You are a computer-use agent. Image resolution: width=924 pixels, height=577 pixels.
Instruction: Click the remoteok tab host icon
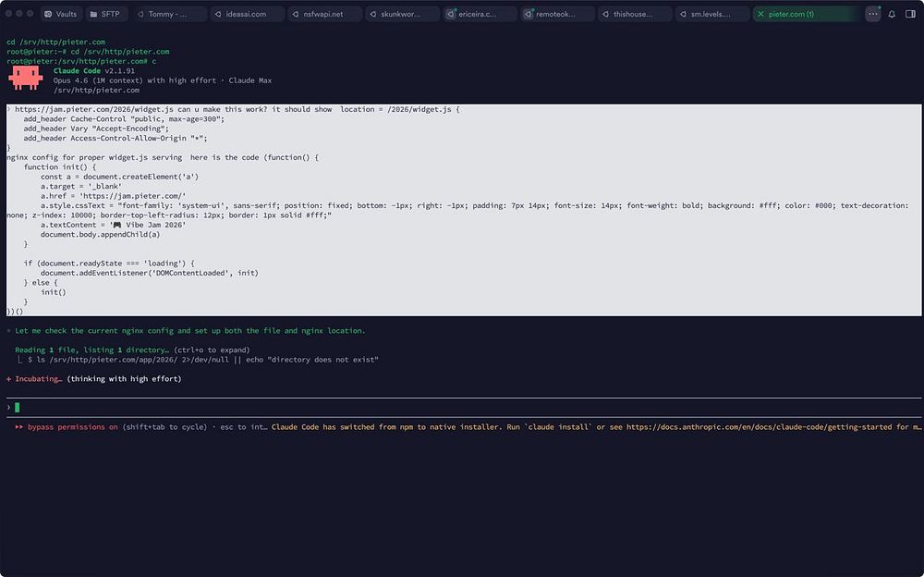tap(529, 14)
